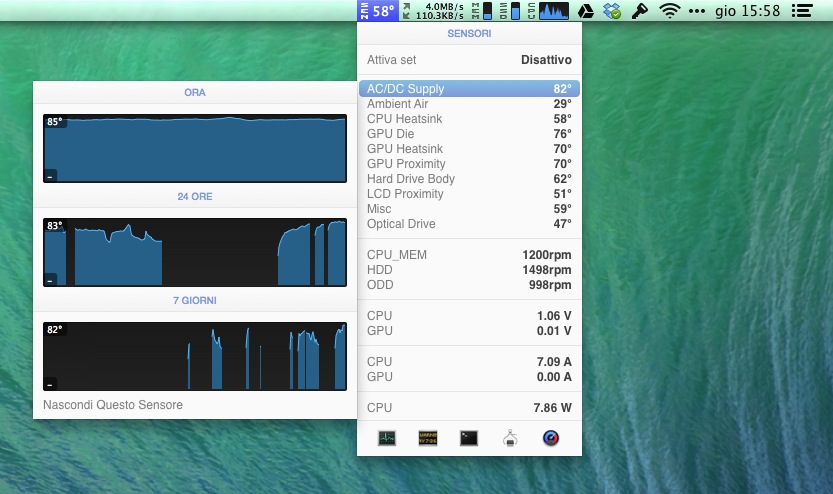Select the Misc sensor row
This screenshot has height=494, width=833.
pos(470,209)
